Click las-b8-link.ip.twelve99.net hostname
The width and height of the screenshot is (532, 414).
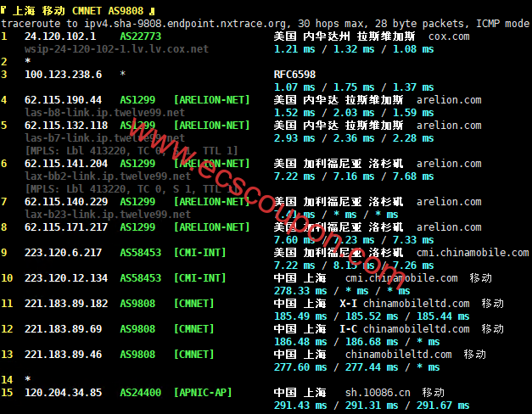[104, 113]
